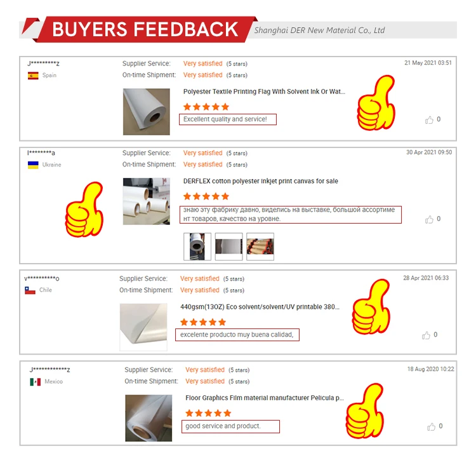Like the Spain buyer's review thumbs-up icon
The image size is (476, 453).
pyautogui.click(x=429, y=119)
